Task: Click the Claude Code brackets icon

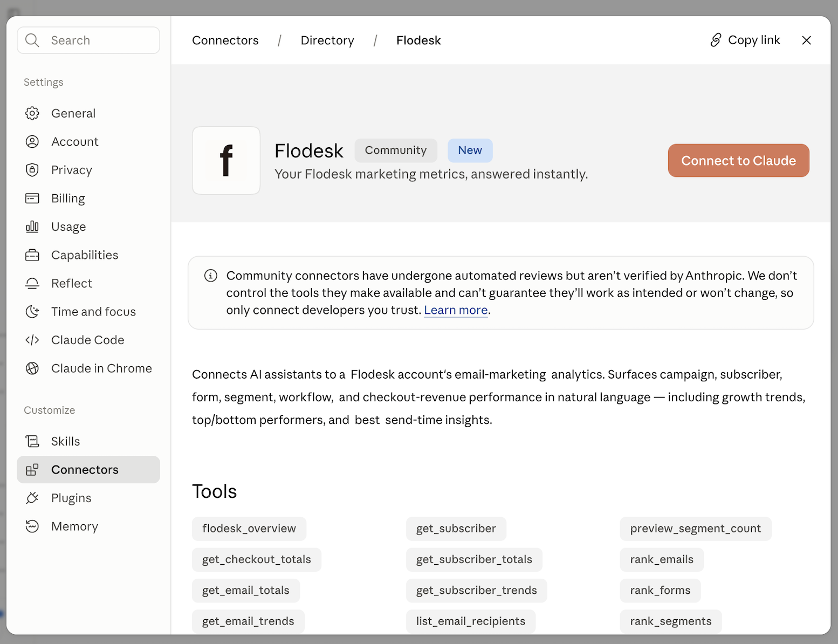Action: 32,340
